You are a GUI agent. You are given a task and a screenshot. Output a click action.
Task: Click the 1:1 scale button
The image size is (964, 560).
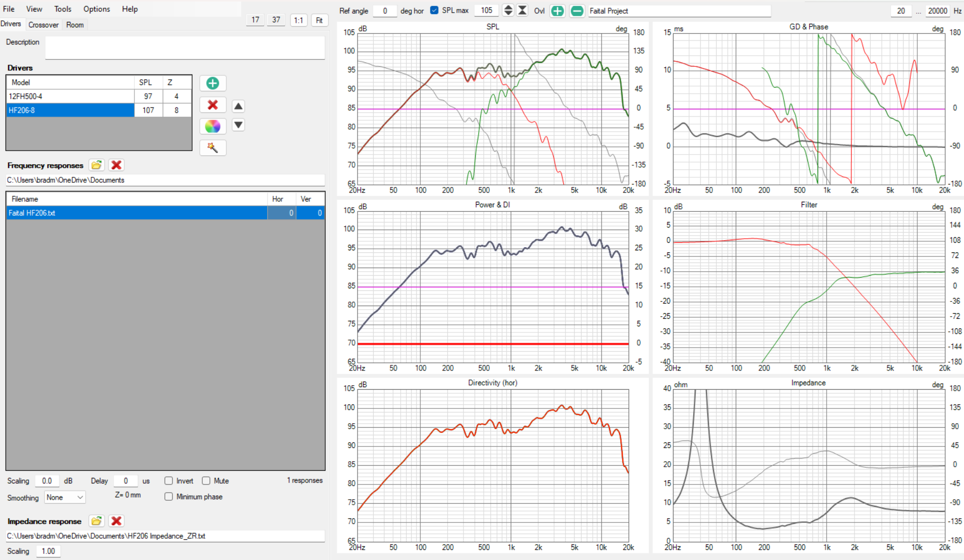[299, 20]
